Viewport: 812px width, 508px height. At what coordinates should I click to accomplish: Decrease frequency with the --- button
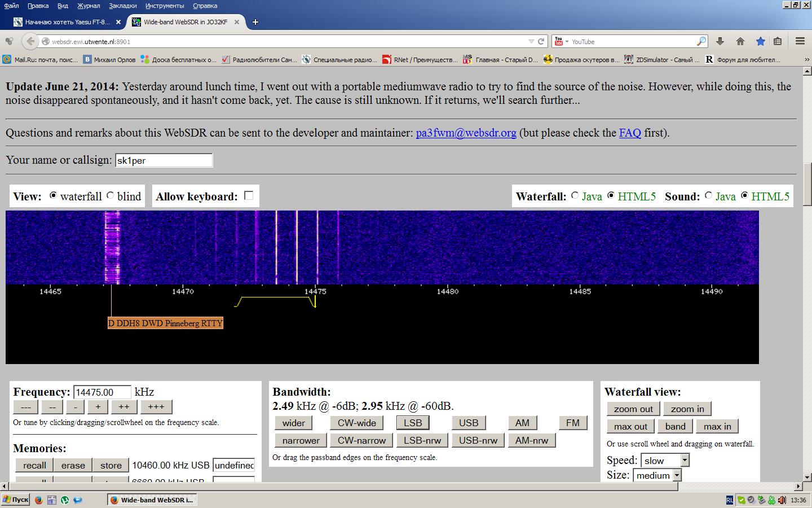[x=25, y=407]
